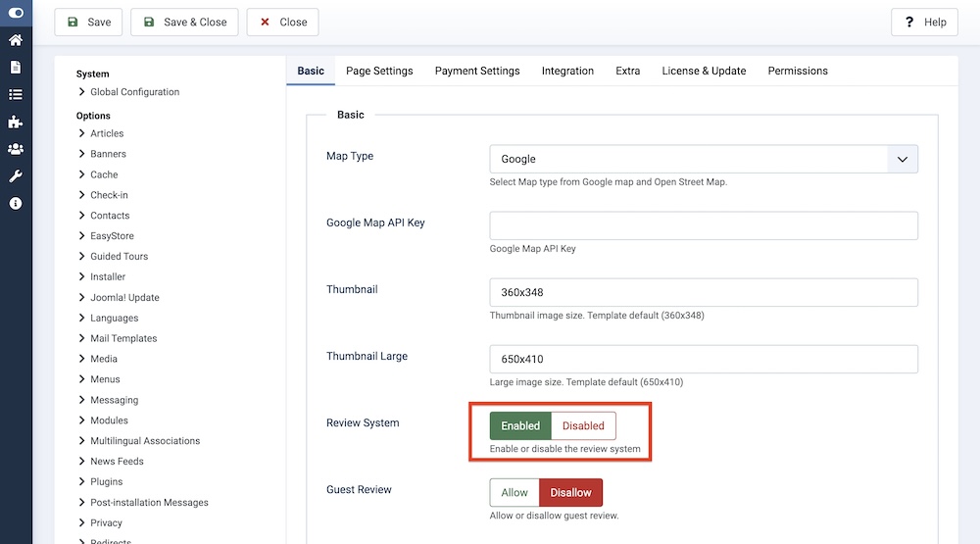
Task: Open the Content file icon in sidebar
Action: point(16,68)
